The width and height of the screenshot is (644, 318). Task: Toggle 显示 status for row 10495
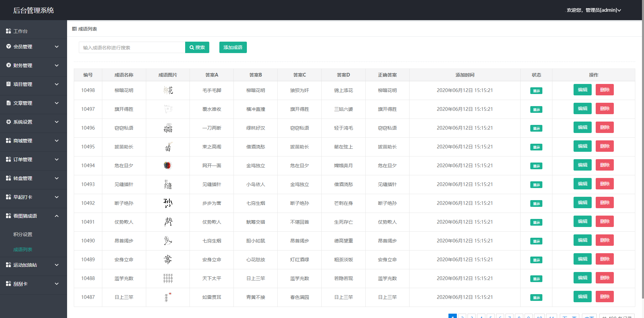coord(536,147)
